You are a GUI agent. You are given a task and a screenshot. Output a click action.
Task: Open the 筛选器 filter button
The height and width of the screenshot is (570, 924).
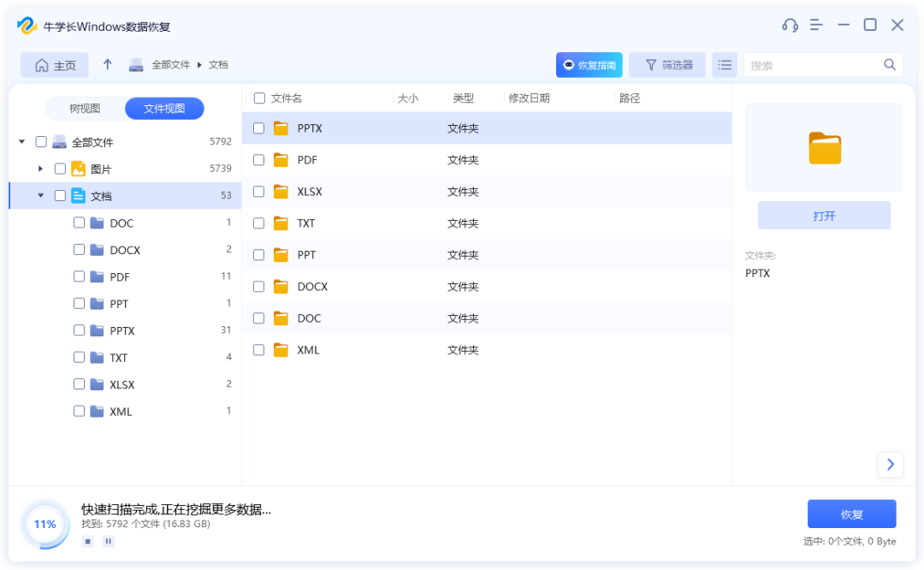pyautogui.click(x=667, y=65)
